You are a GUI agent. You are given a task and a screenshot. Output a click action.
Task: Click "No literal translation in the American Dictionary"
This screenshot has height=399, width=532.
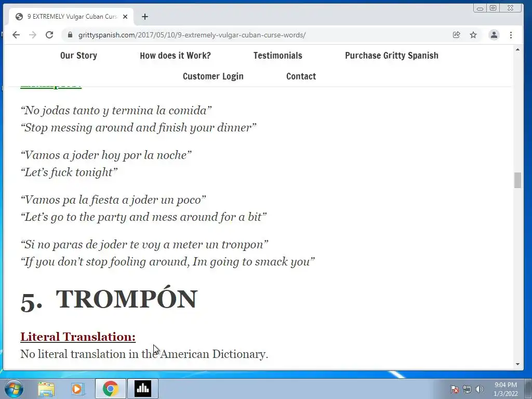[144, 354]
